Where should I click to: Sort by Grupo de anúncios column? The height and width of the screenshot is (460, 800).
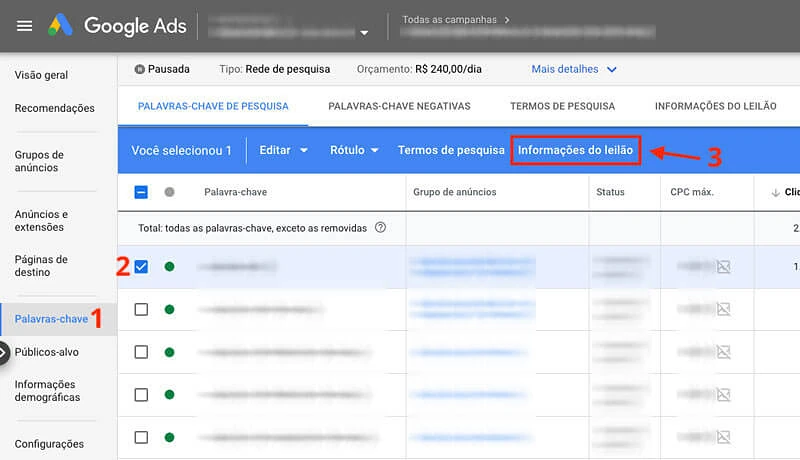tap(455, 192)
